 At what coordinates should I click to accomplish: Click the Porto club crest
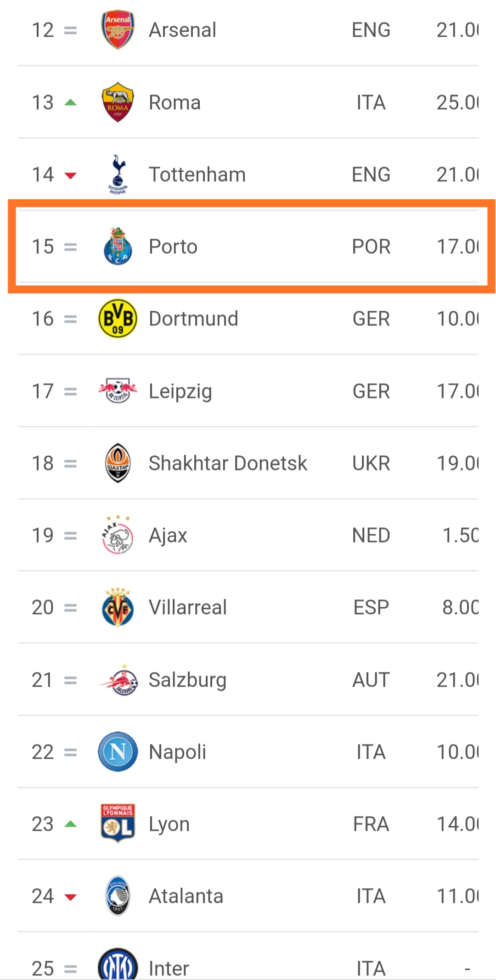tap(118, 246)
